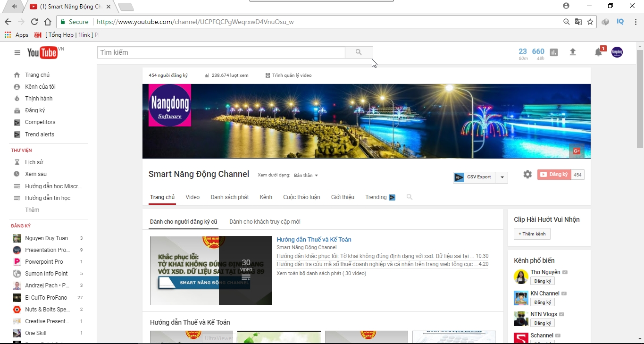Play the featured playlist thumbnail
The image size is (644, 344).
tap(211, 270)
